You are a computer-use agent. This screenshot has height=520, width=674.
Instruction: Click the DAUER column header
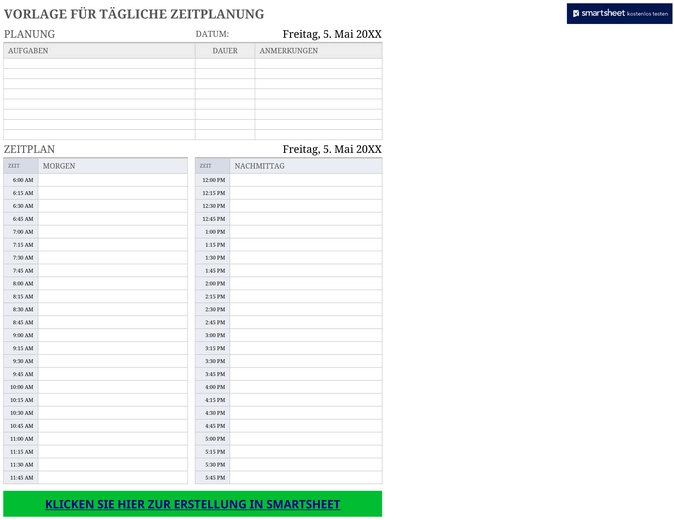[225, 51]
